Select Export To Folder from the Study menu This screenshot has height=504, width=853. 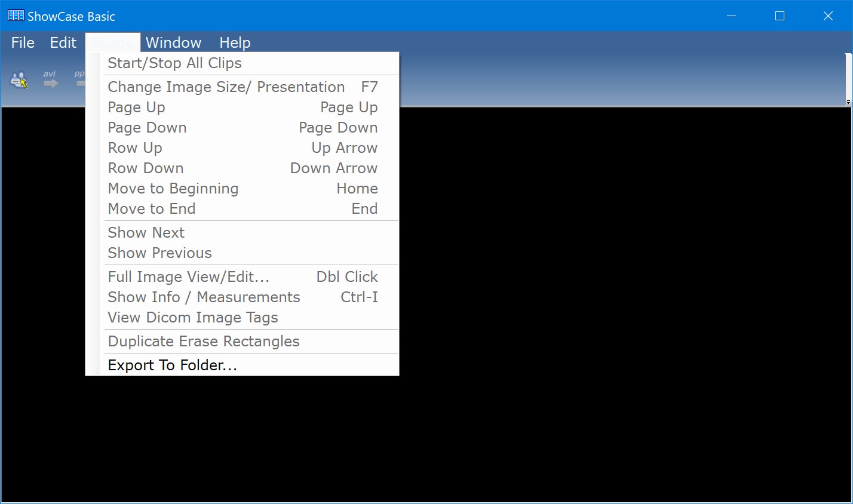[x=173, y=365]
